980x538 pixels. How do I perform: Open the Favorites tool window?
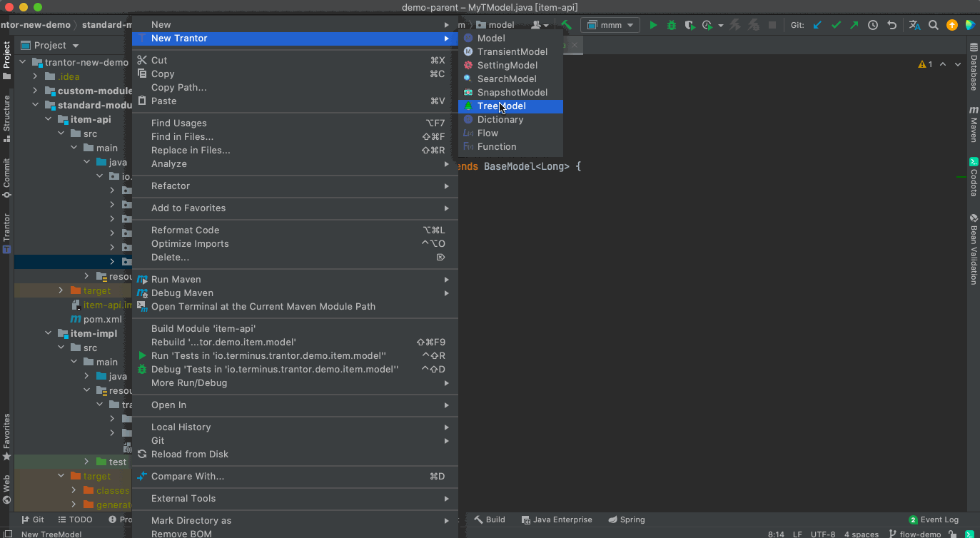pyautogui.click(x=6, y=437)
